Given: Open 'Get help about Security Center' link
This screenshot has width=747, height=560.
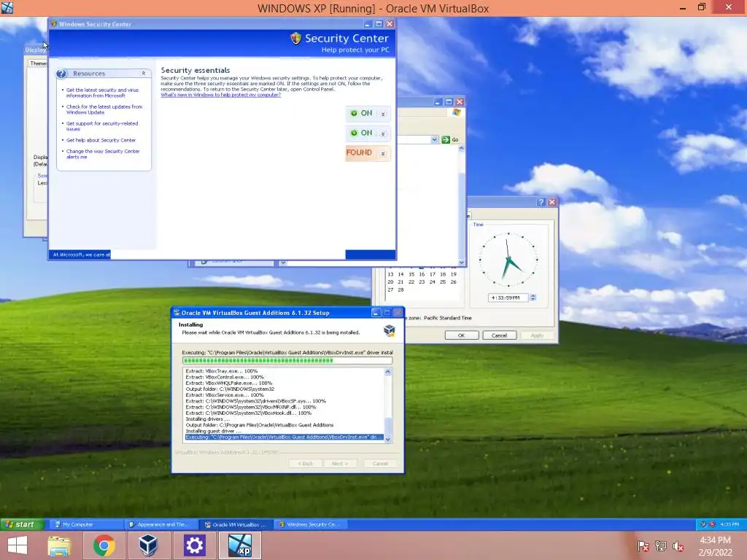Looking at the screenshot, I should (101, 140).
